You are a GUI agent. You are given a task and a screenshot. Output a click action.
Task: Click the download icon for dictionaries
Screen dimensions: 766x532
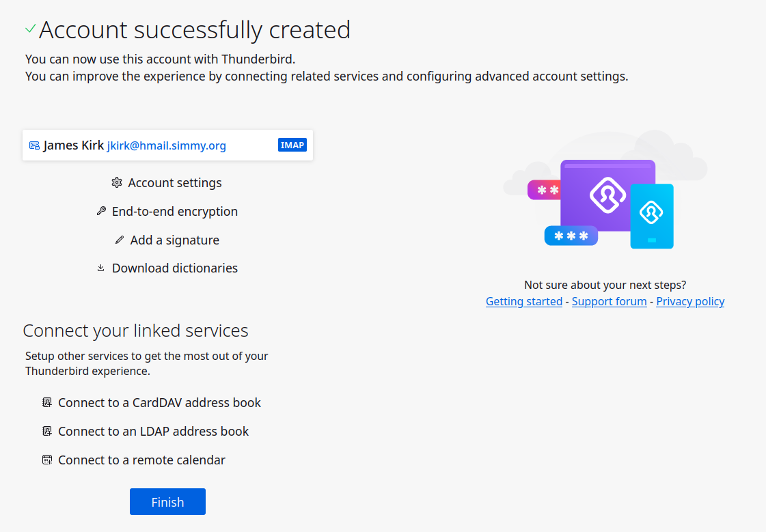[x=101, y=268]
